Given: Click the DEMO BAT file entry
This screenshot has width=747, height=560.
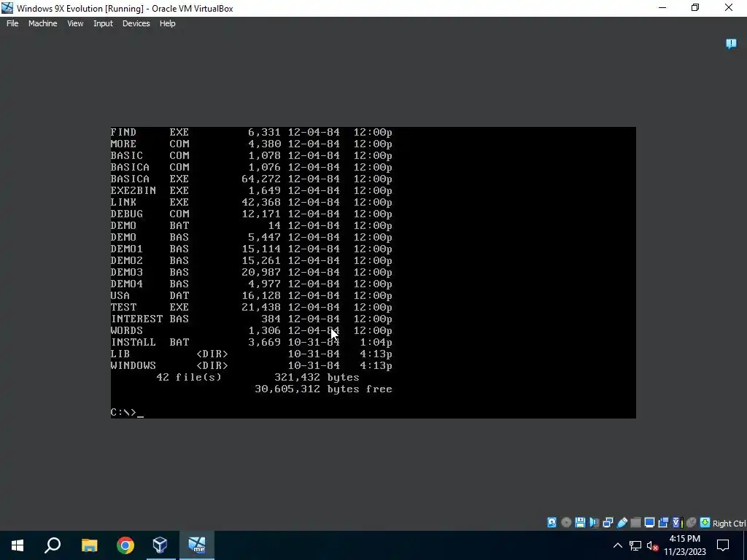Looking at the screenshot, I should coord(251,226).
